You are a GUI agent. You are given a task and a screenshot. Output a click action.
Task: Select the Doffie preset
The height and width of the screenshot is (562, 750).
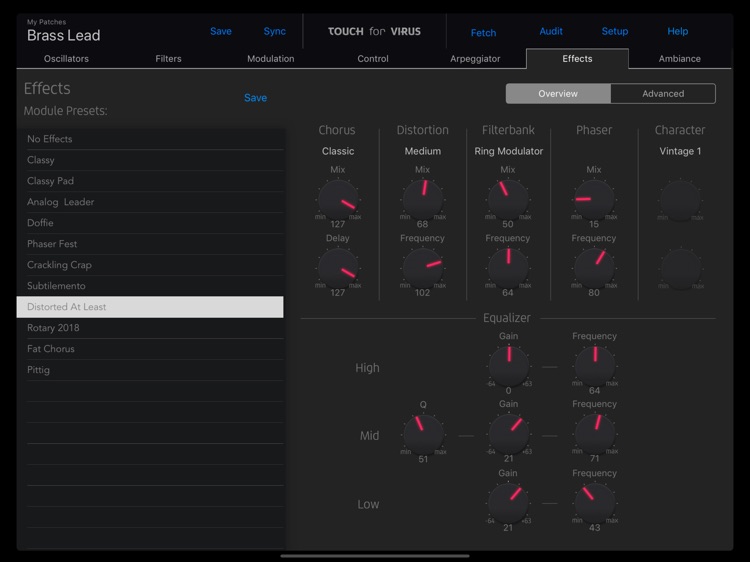150,223
